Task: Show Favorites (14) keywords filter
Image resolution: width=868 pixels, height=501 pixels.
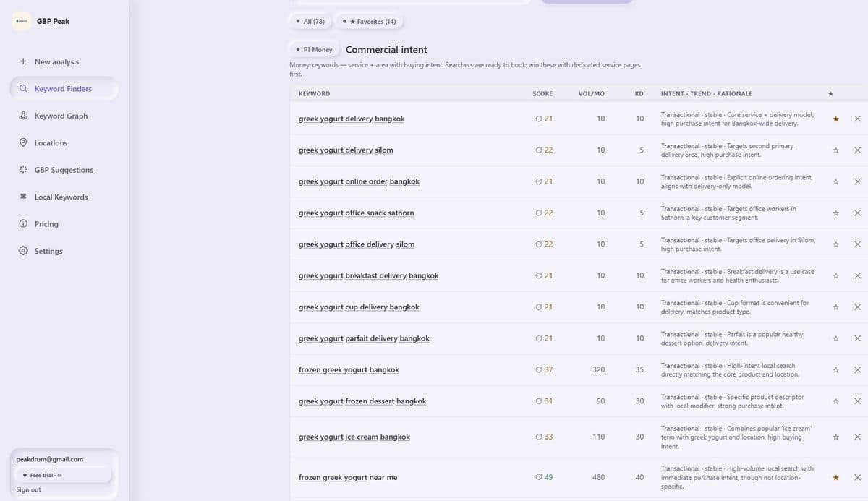Action: (370, 22)
